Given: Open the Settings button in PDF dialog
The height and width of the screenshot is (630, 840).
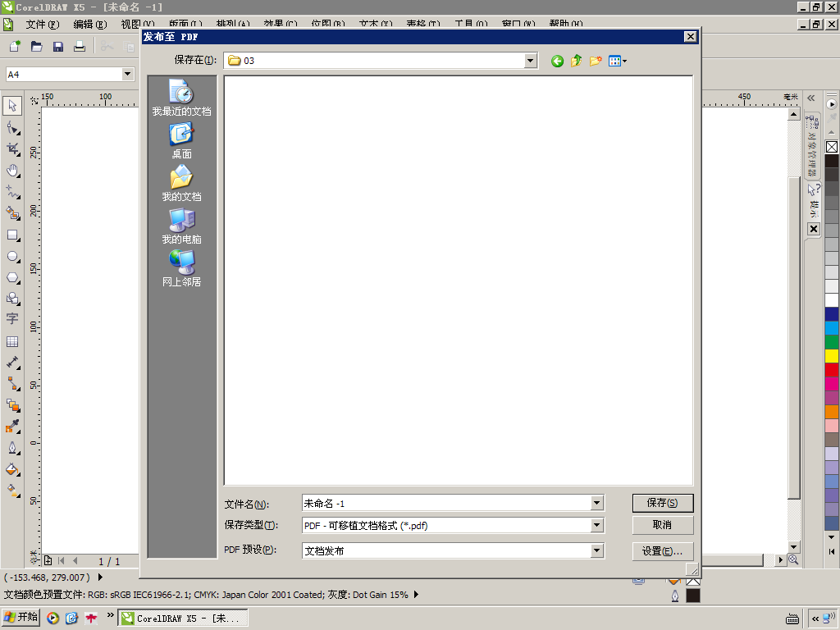Looking at the screenshot, I should pos(663,551).
